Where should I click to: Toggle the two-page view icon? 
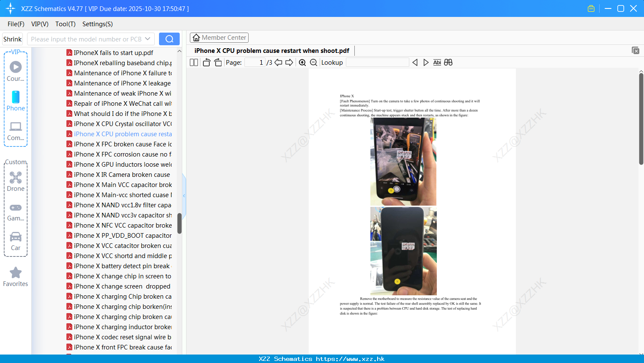(194, 63)
